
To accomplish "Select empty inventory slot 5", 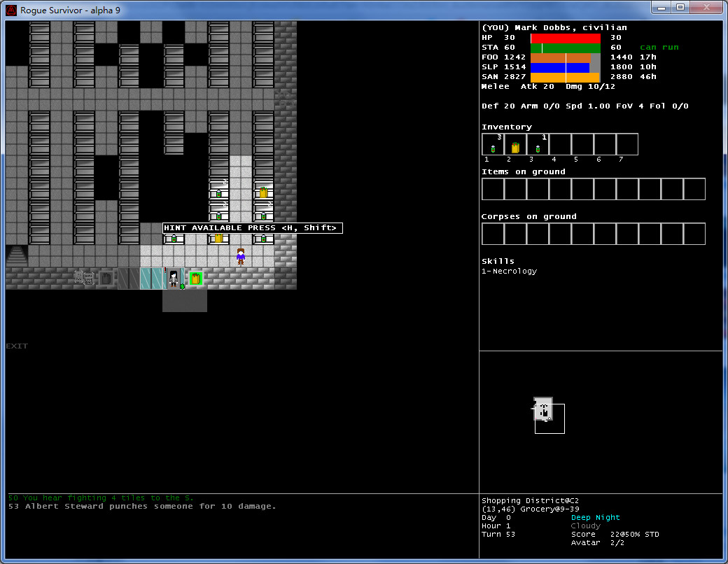I will pos(582,144).
